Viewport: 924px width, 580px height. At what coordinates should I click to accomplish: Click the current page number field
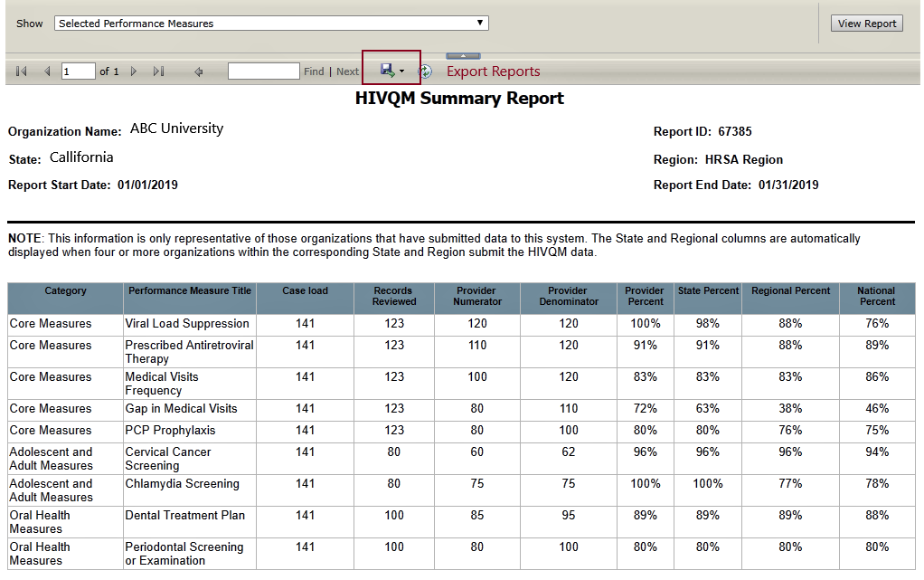click(x=78, y=71)
